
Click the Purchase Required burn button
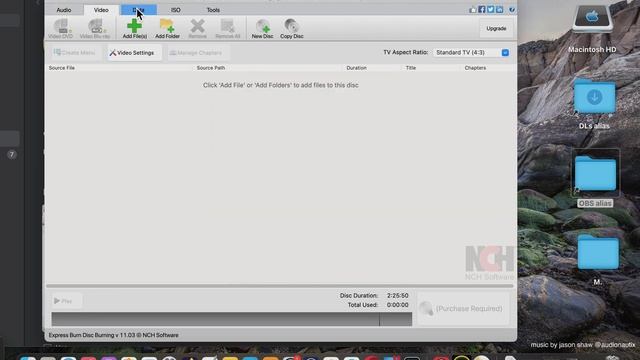pos(463,309)
